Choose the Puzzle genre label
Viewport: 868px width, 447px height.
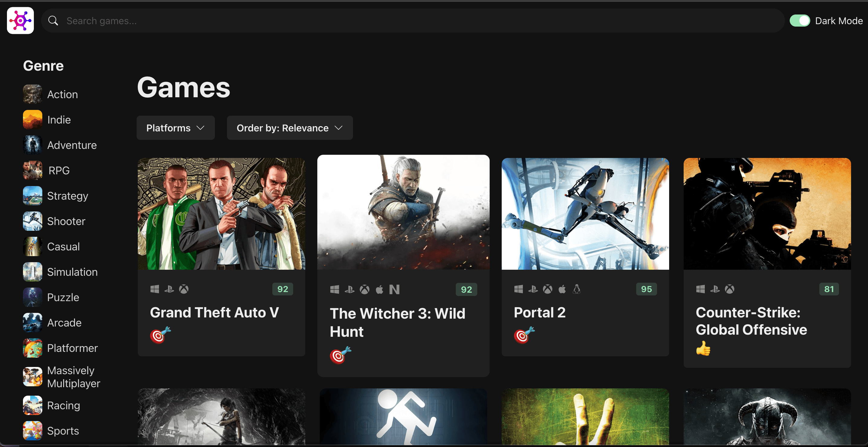(x=63, y=297)
